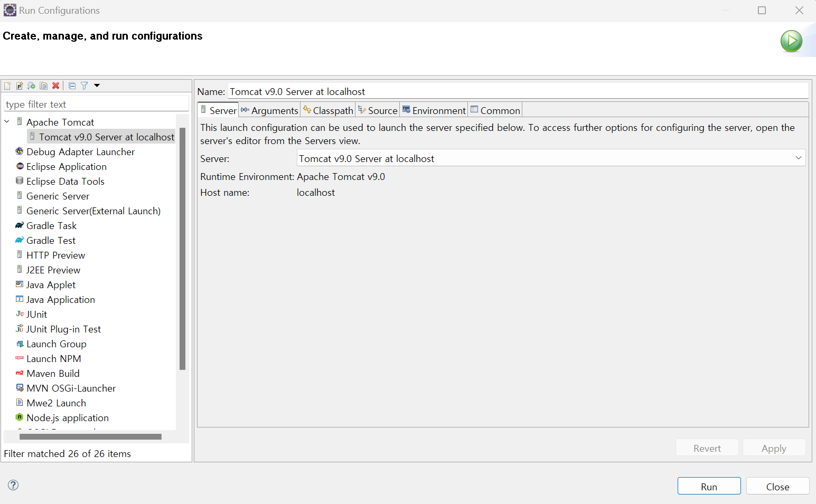Click the Node.js application icon
816x504 pixels.
point(20,417)
